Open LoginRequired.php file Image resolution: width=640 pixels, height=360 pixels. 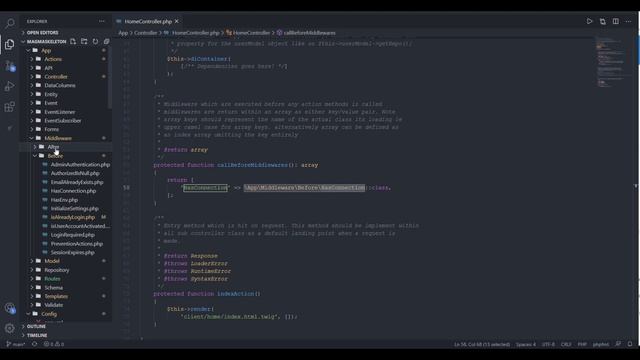tap(73, 235)
